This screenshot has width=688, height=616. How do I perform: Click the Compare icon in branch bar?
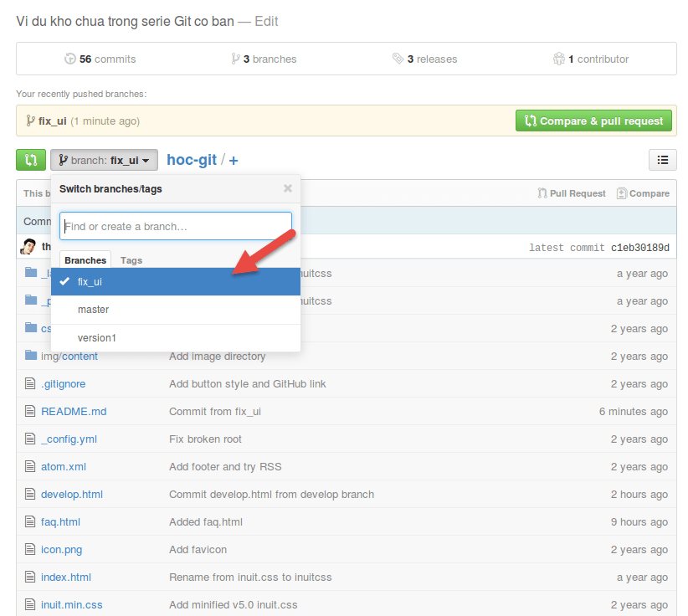pos(621,193)
